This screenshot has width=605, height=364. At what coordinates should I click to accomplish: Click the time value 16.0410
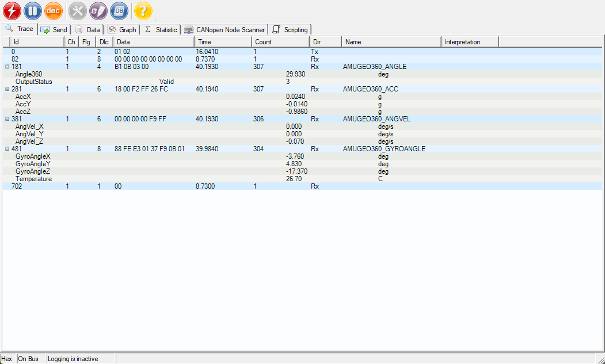[x=207, y=52]
